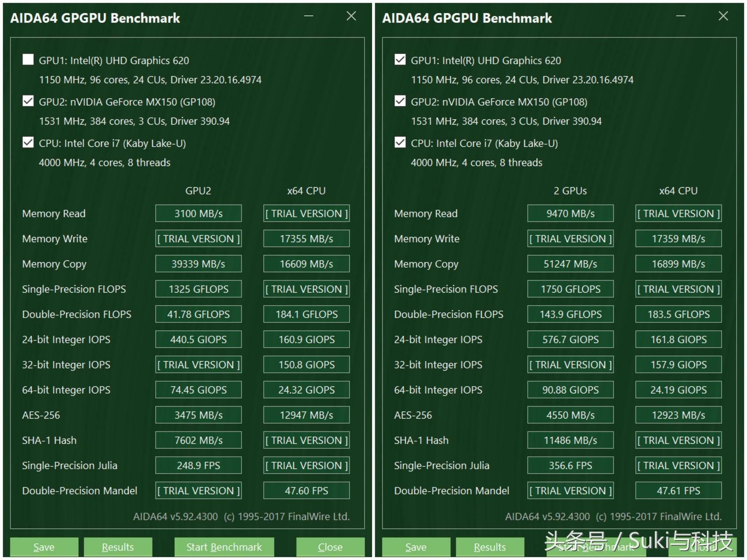Click Save button in left window

click(44, 547)
